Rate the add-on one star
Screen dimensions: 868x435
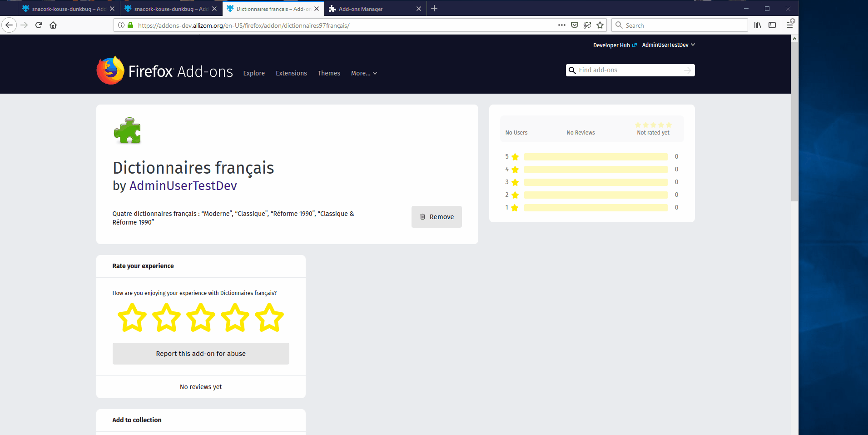click(132, 317)
